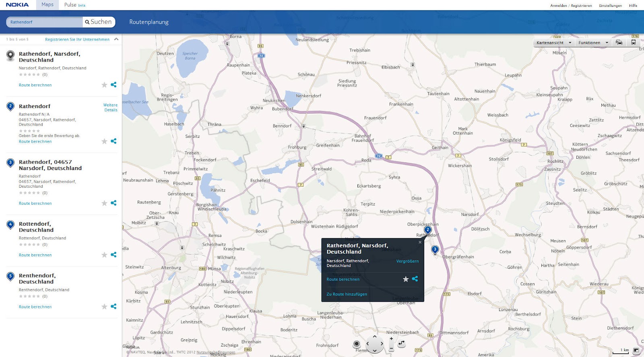The width and height of the screenshot is (644, 357).
Task: Click Route berechnen for Renthendorf
Action: tap(35, 307)
